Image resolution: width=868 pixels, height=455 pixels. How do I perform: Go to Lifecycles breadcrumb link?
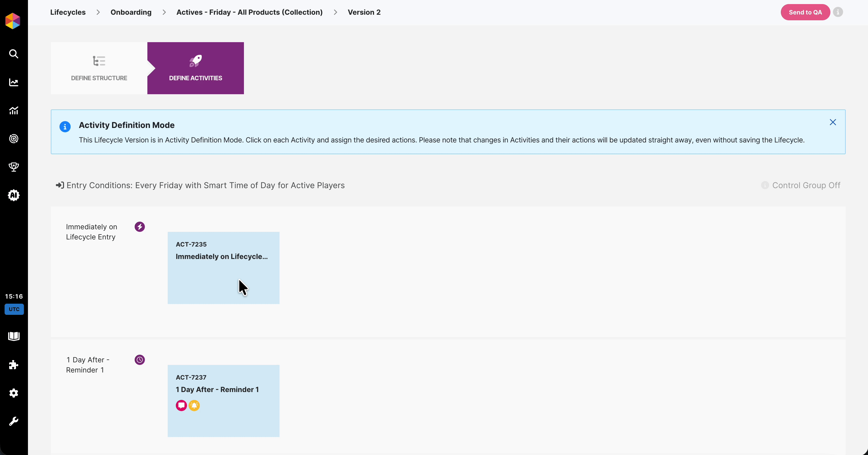click(x=68, y=12)
